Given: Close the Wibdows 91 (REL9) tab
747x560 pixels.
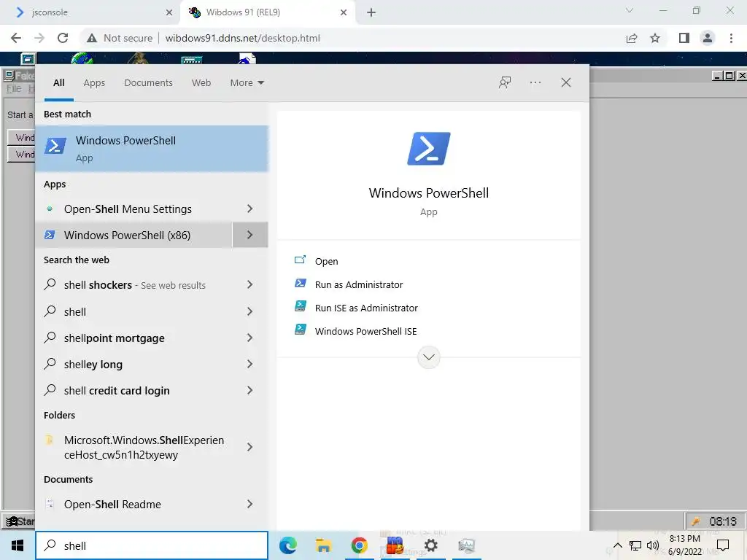Looking at the screenshot, I should point(344,12).
